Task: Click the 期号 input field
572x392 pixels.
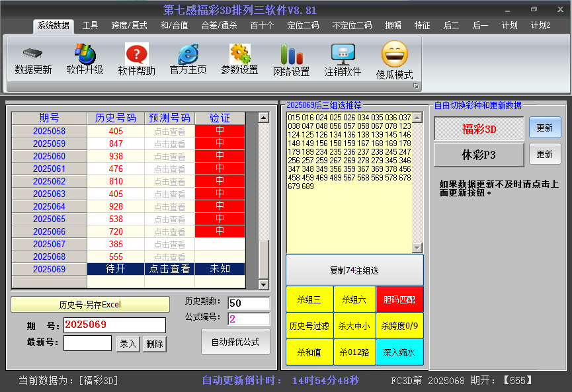Action: 114,325
